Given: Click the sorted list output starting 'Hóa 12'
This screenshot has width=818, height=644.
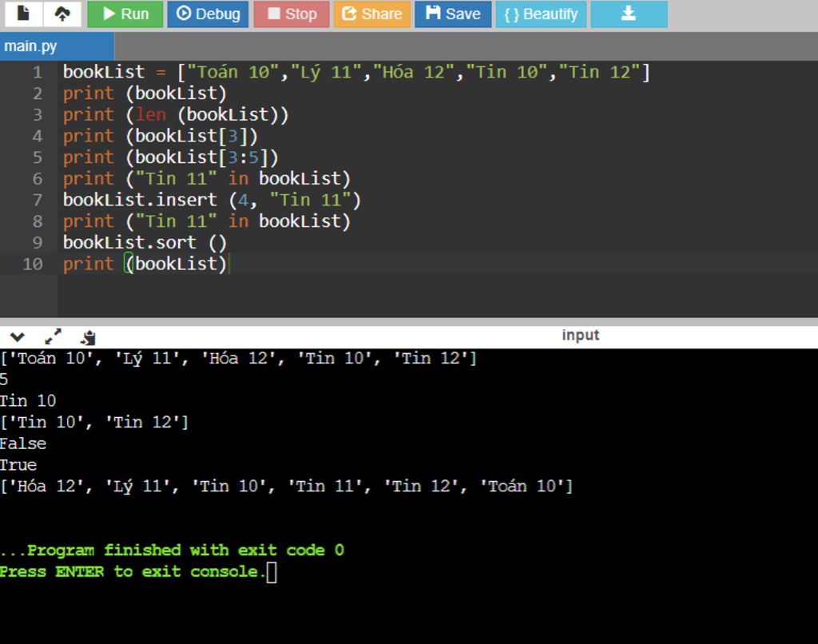Looking at the screenshot, I should pos(287,487).
